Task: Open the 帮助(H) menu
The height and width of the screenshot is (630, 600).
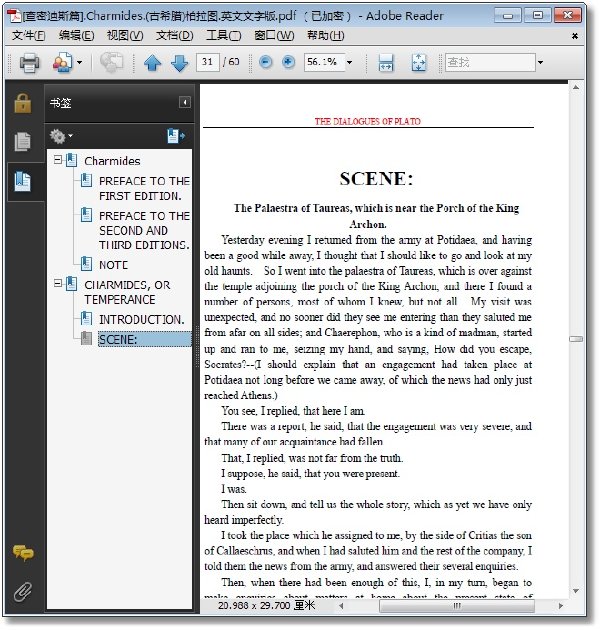Action: tap(326, 36)
